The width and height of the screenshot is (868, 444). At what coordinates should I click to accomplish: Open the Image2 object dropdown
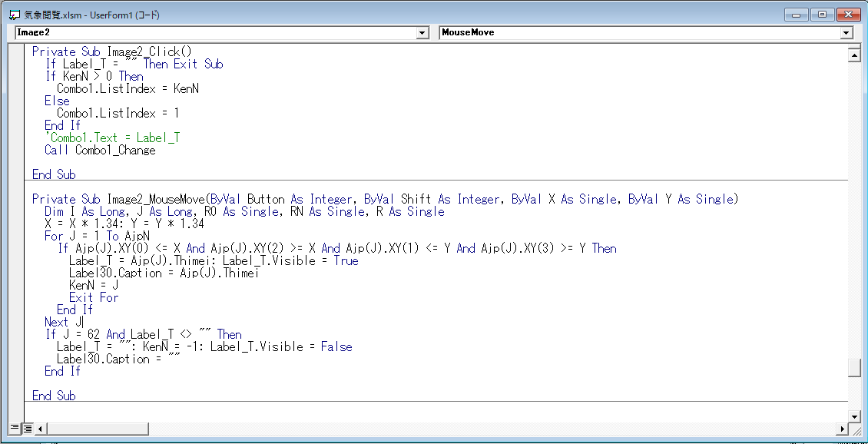[422, 32]
